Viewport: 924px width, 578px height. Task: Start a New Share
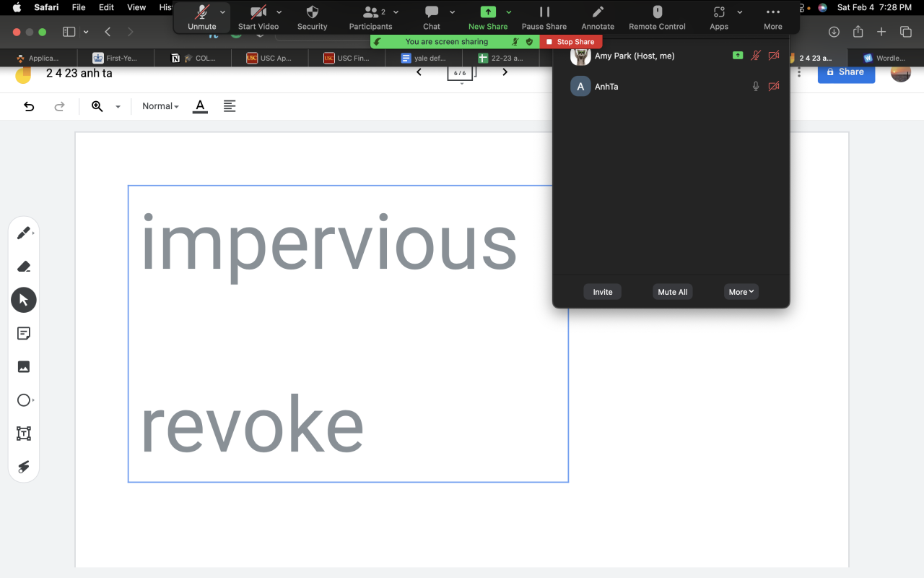(x=488, y=17)
